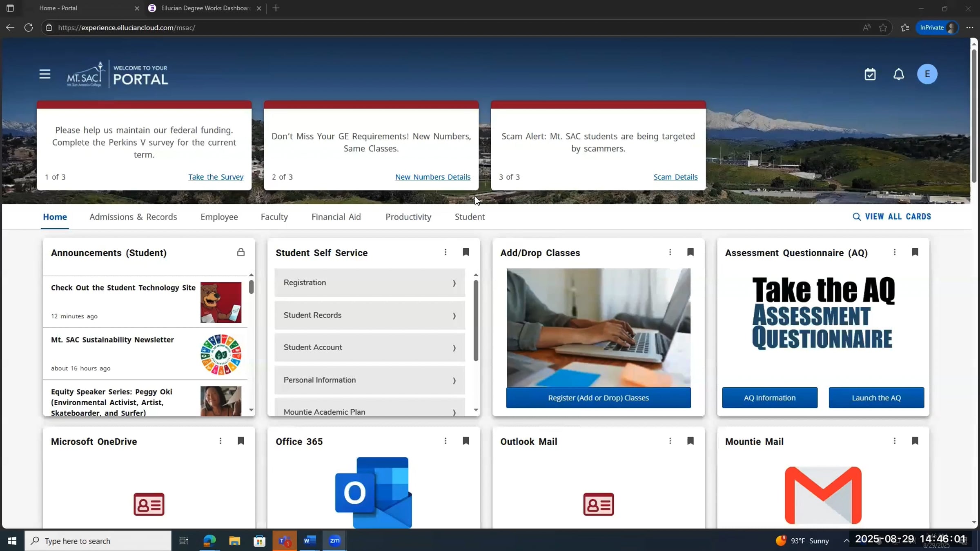Open Student Technology Site announcement thumbnail
This screenshot has width=980, height=551.
[221, 302]
